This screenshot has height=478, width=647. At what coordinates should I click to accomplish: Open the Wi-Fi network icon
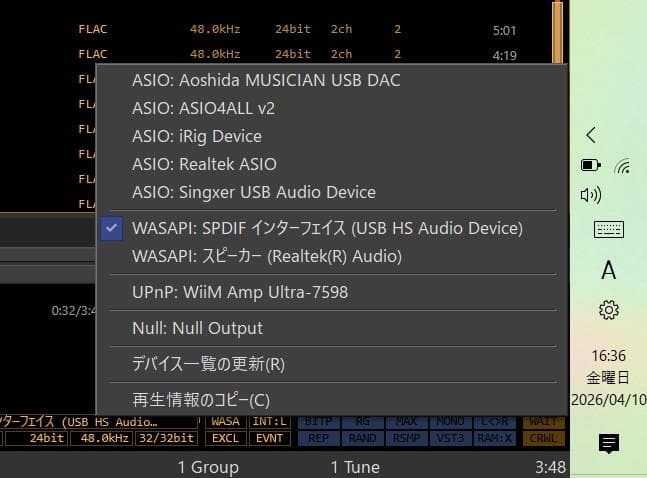pos(622,166)
